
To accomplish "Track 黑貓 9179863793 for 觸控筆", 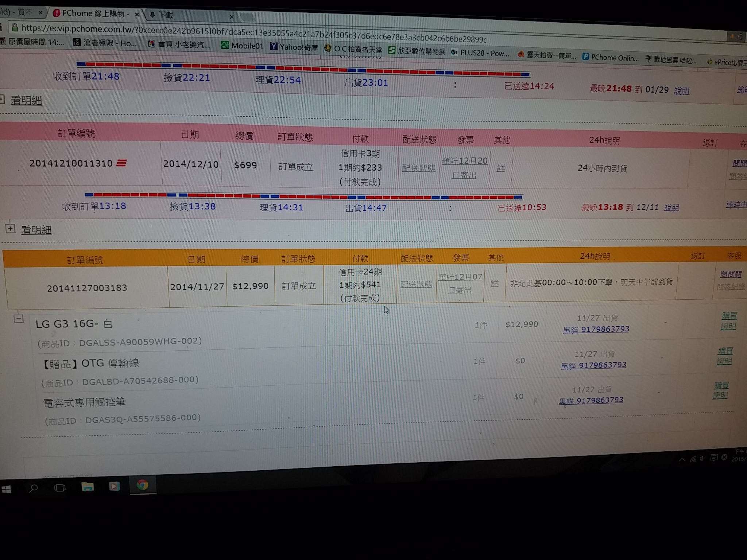I will pyautogui.click(x=591, y=400).
